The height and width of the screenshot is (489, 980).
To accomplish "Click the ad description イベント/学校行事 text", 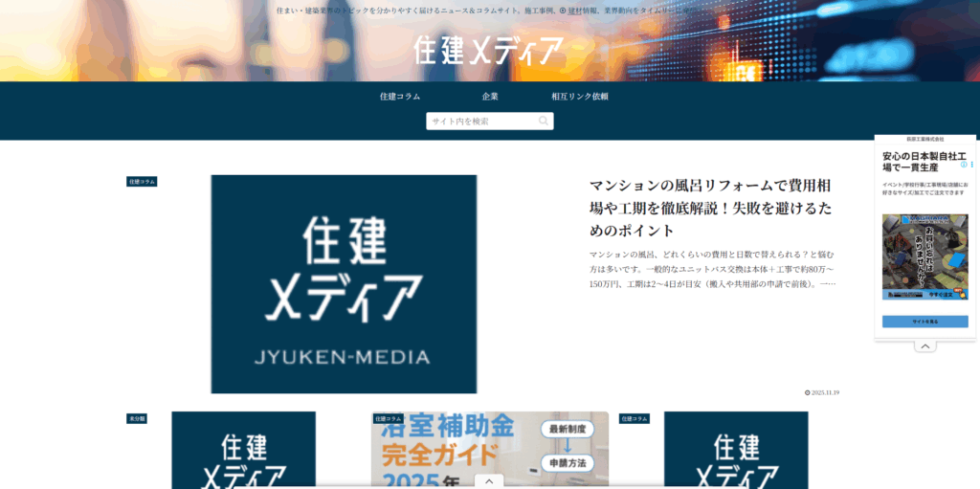I will (x=924, y=189).
